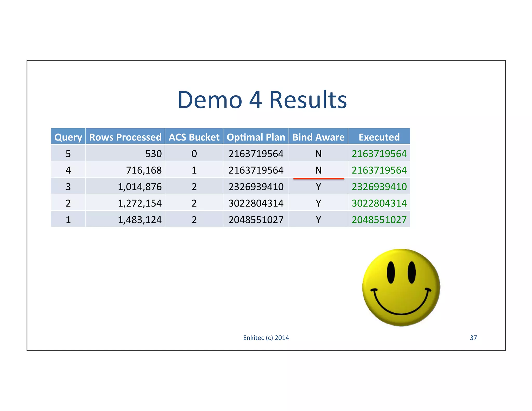The height and width of the screenshot is (411, 532).
Task: Click the black Optimal Plan value 2048551027
Action: pyautogui.click(x=256, y=220)
